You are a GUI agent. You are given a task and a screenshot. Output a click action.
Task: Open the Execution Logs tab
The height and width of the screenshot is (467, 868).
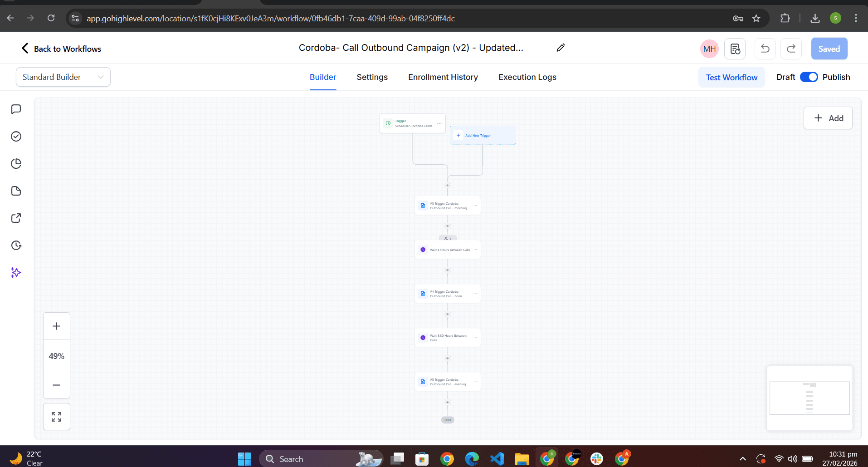pyautogui.click(x=527, y=77)
